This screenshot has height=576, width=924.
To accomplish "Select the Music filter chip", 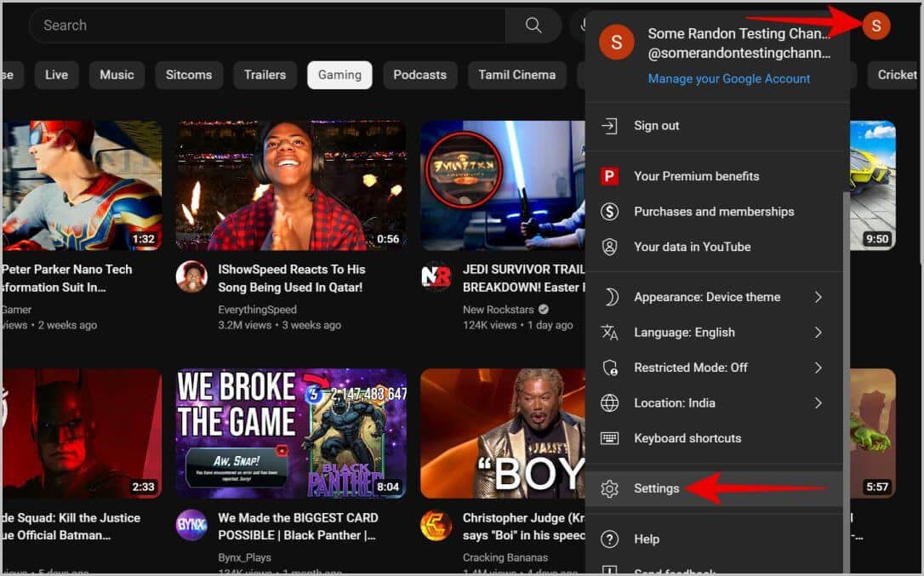I will coord(117,75).
